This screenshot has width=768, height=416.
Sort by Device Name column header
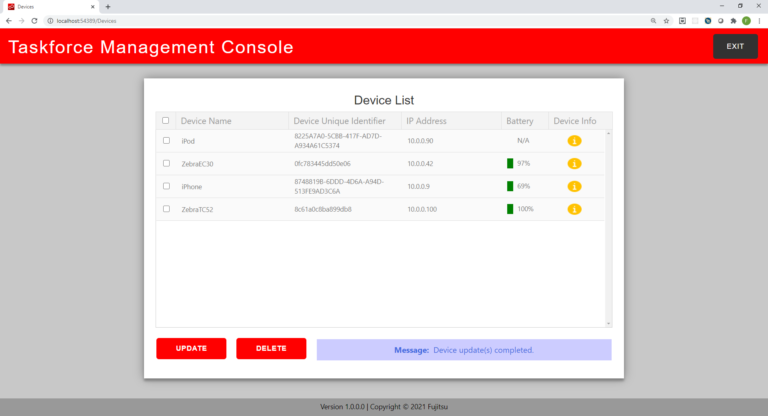coord(232,121)
